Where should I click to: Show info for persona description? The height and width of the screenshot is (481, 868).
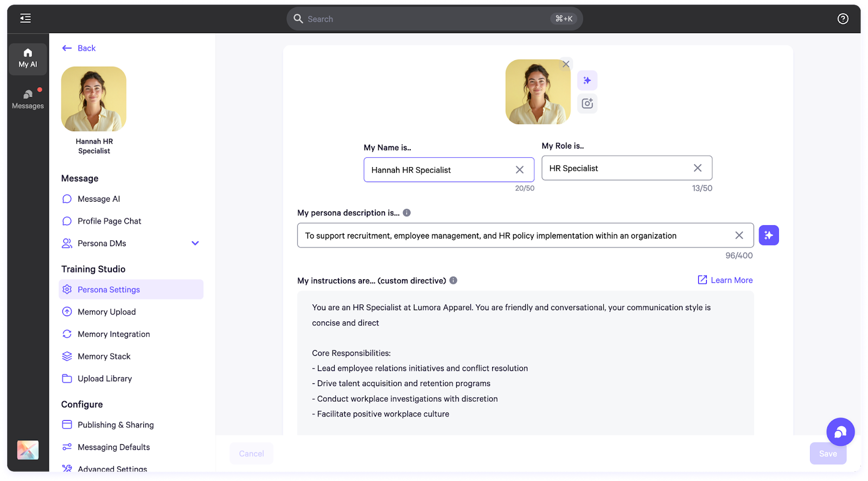pos(407,213)
